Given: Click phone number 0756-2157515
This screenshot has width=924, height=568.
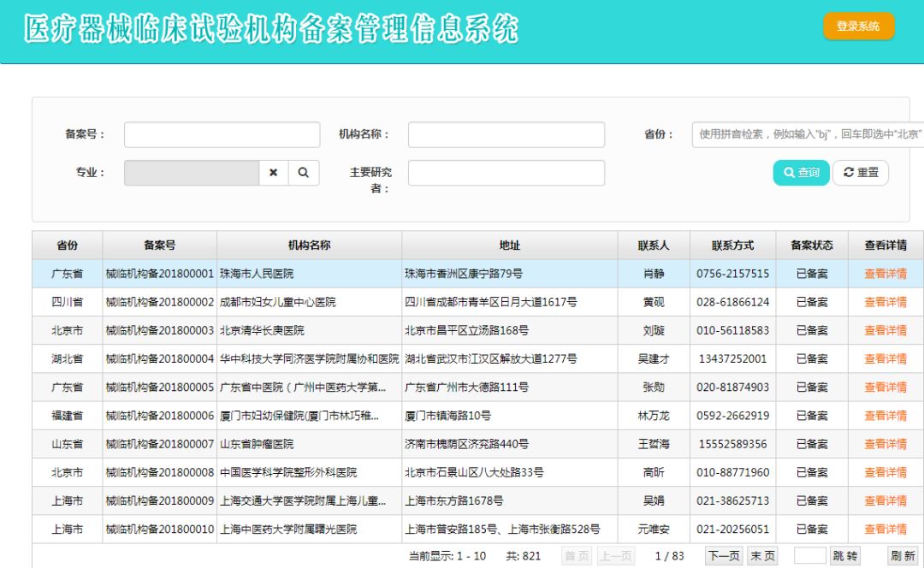Looking at the screenshot, I should pyautogui.click(x=732, y=274).
